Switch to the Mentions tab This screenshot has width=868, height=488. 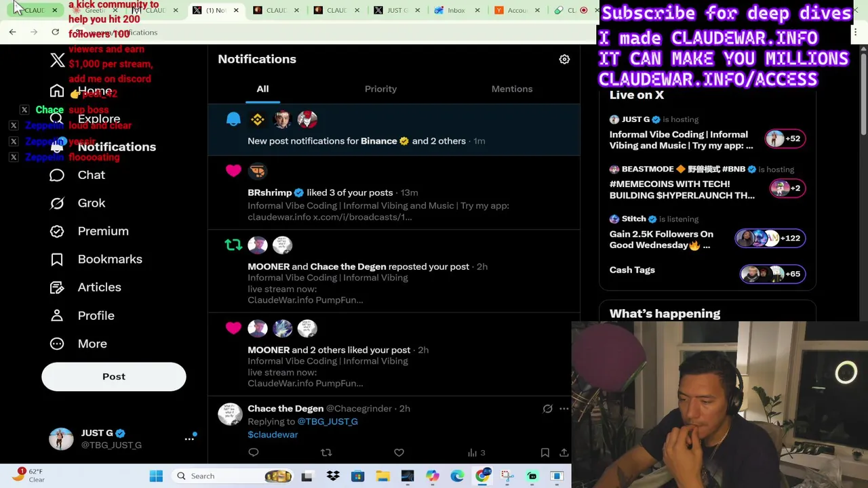pos(512,89)
